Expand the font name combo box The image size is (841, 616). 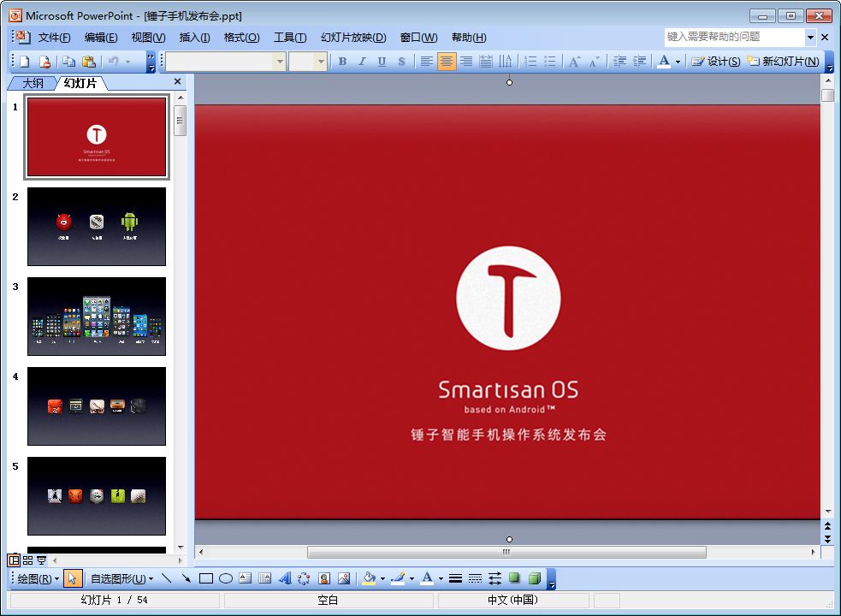(x=279, y=62)
